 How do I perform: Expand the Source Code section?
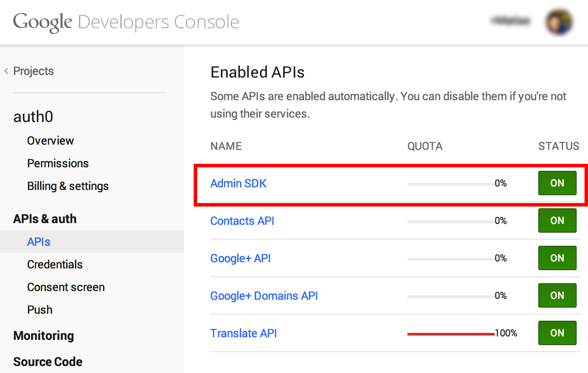click(x=48, y=362)
